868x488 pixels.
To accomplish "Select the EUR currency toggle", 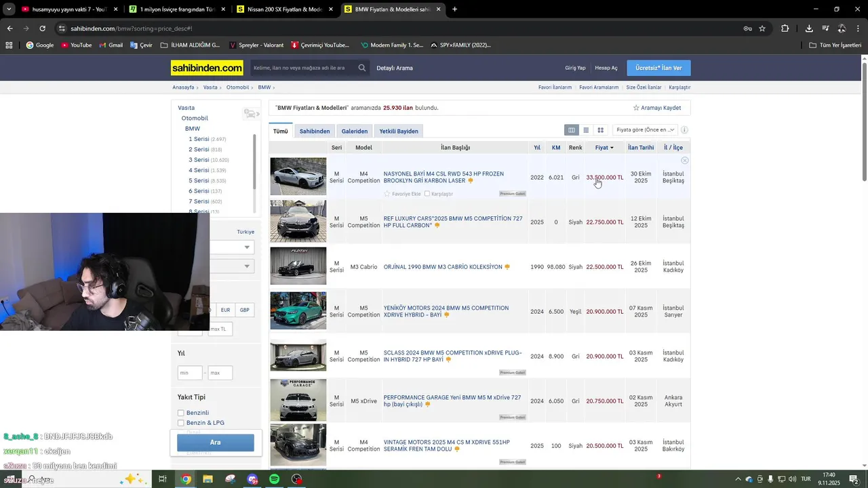I will (225, 310).
